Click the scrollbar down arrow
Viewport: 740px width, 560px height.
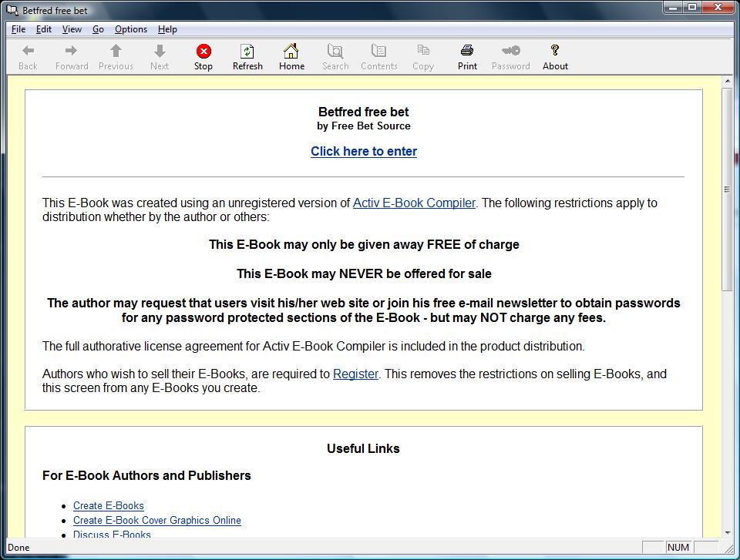(x=727, y=532)
